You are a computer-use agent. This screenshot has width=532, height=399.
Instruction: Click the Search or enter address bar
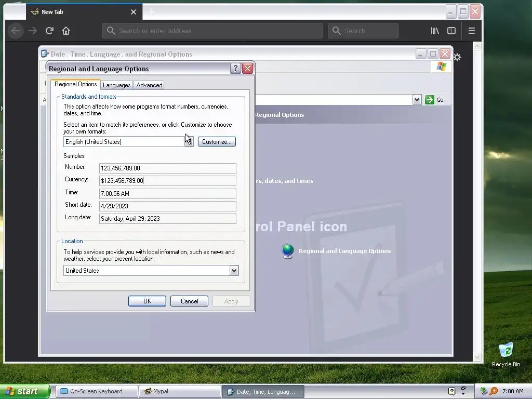pyautogui.click(x=212, y=31)
